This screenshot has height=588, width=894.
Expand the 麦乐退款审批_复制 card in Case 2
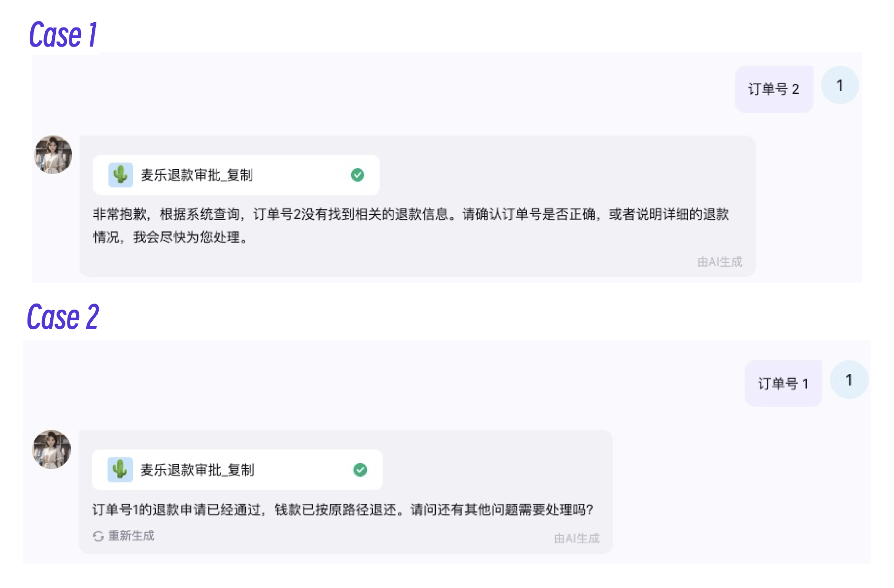click(237, 470)
